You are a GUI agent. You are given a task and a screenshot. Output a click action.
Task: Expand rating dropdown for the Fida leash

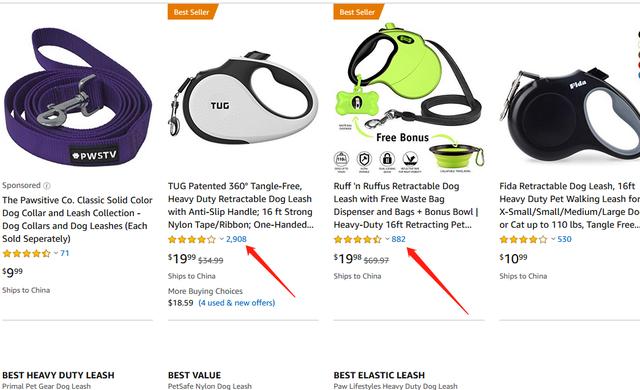pyautogui.click(x=553, y=239)
